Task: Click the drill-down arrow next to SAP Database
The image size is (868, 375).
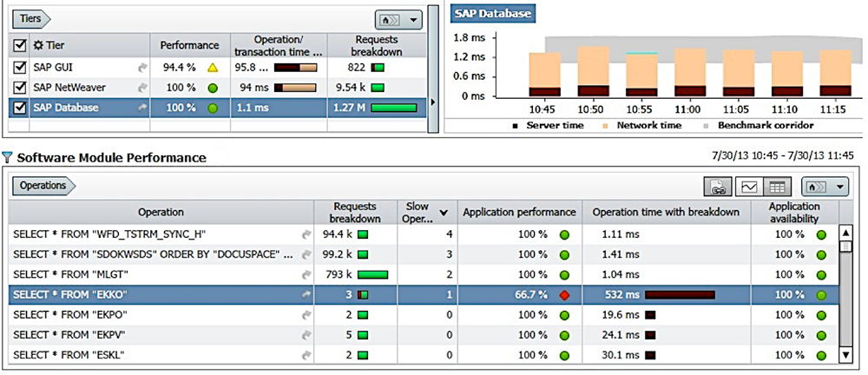Action: pos(142,108)
